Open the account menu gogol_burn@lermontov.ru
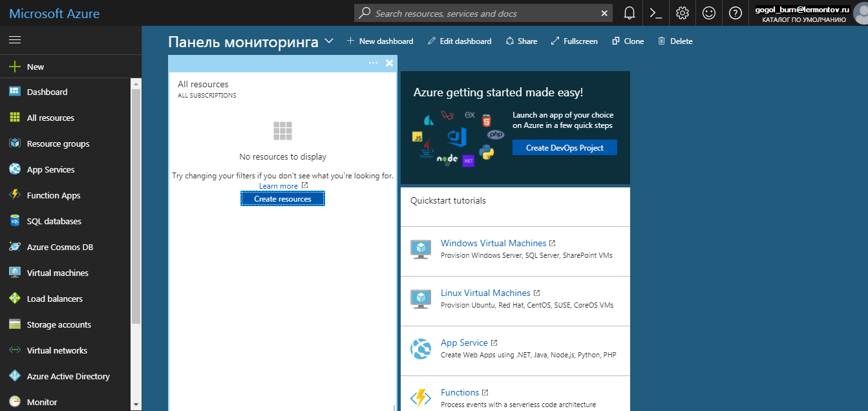The width and height of the screenshot is (868, 411). point(803,14)
